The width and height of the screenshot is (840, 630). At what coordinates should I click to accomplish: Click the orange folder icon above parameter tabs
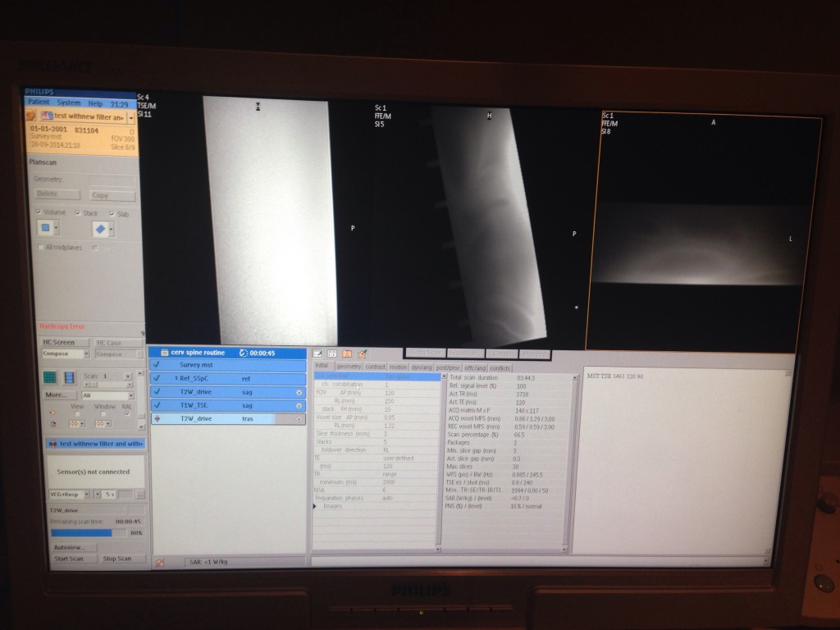(347, 354)
